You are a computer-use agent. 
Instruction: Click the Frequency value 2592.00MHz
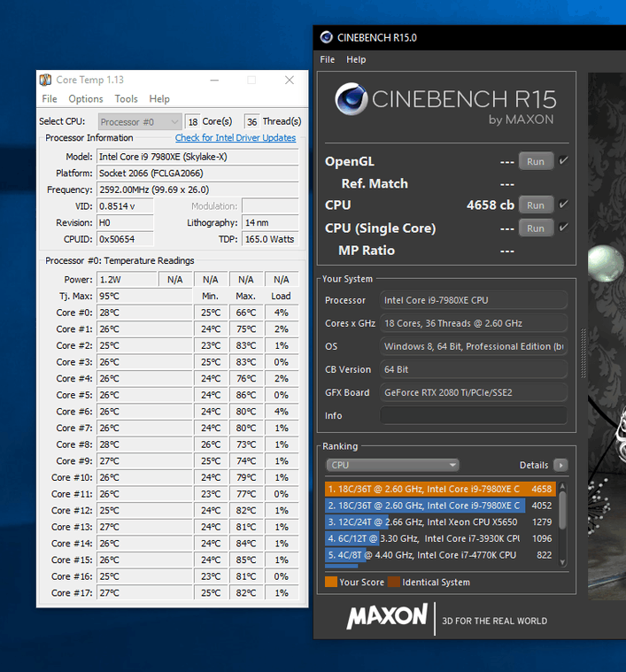pos(197,189)
